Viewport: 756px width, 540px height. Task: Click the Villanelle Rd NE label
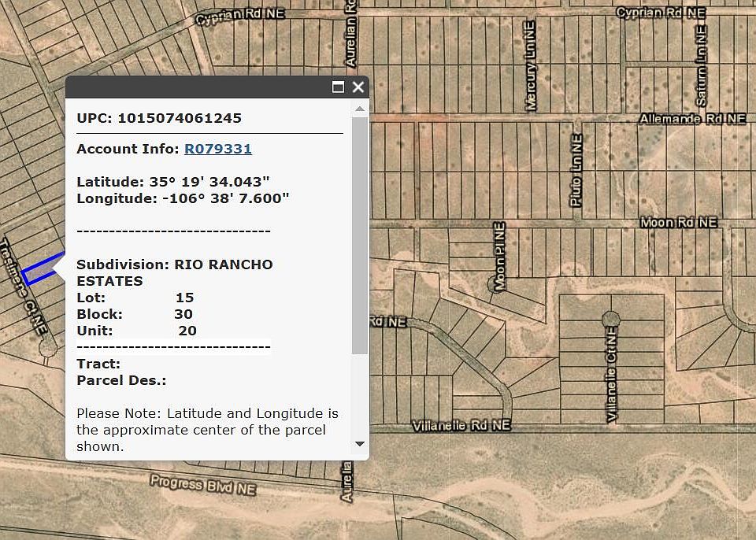point(461,426)
